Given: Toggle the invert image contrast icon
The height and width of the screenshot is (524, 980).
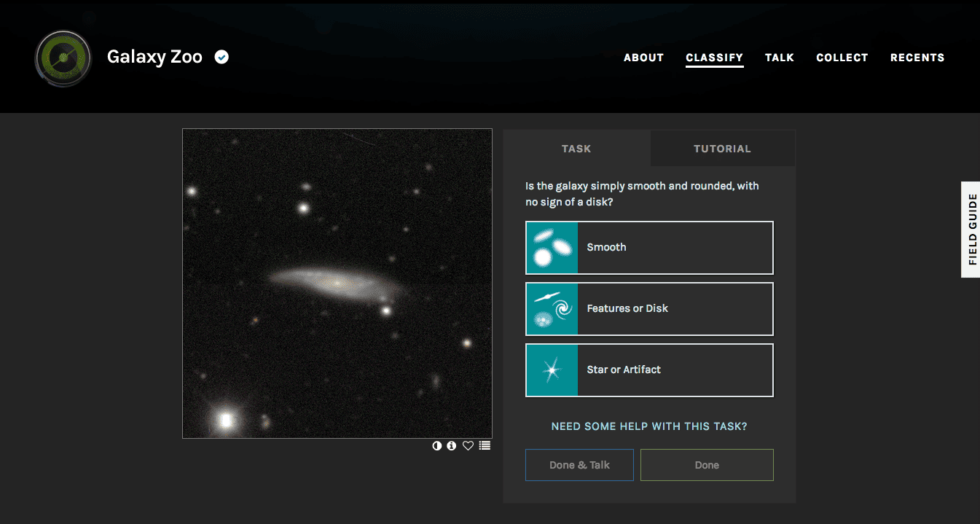Looking at the screenshot, I should pyautogui.click(x=437, y=445).
